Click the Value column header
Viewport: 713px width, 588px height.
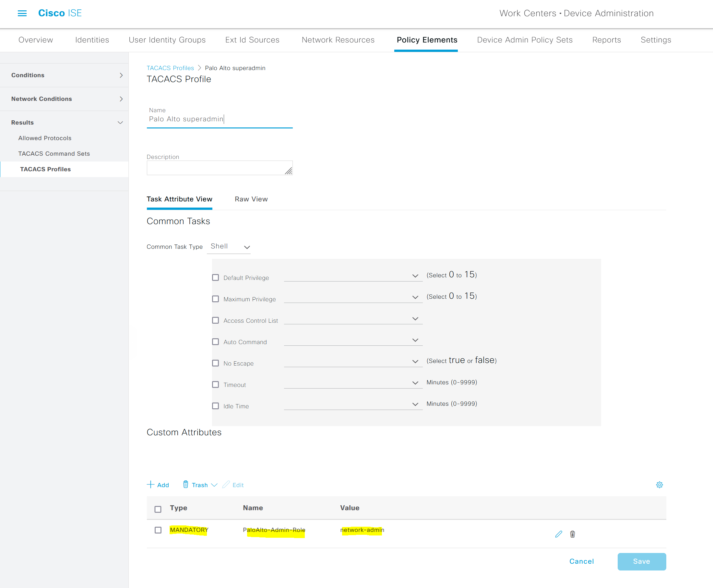click(350, 508)
